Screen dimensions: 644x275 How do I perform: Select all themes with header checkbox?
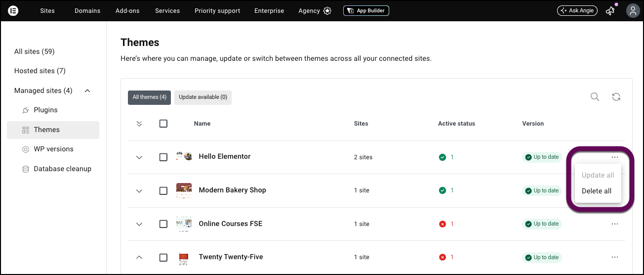pyautogui.click(x=163, y=124)
